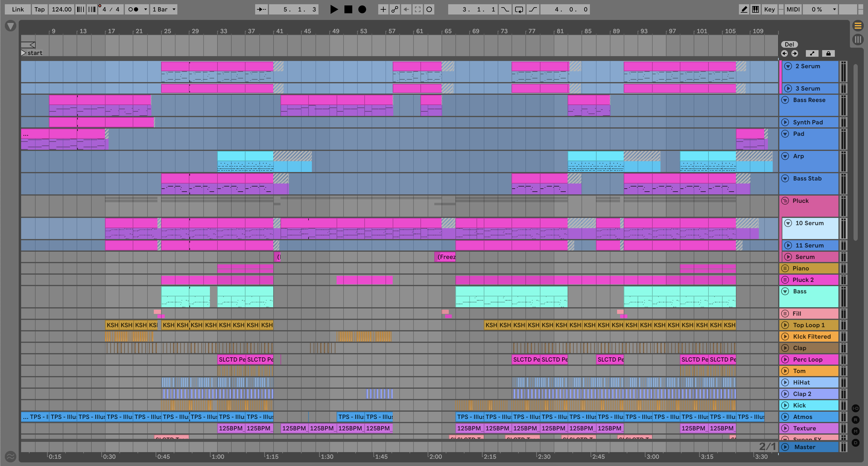Click the 124.00 tempo field
This screenshot has height=466, width=868.
point(61,9)
